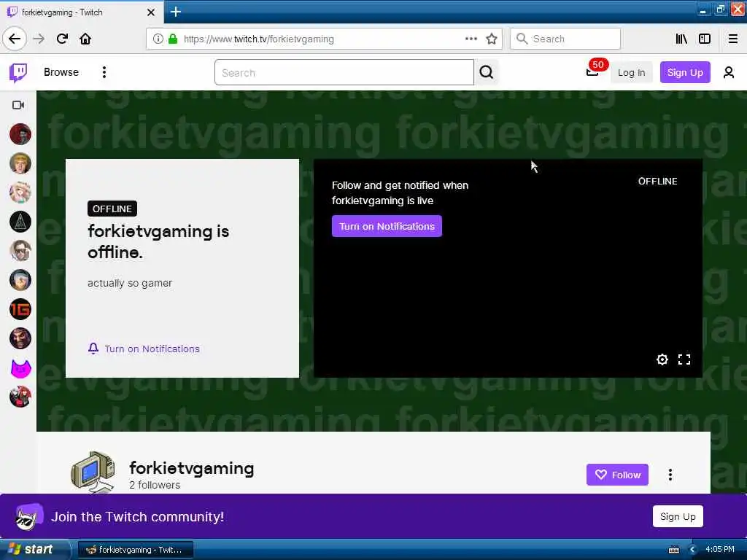The image size is (747, 560).
Task: Click the Twitch logo home icon
Action: point(18,72)
